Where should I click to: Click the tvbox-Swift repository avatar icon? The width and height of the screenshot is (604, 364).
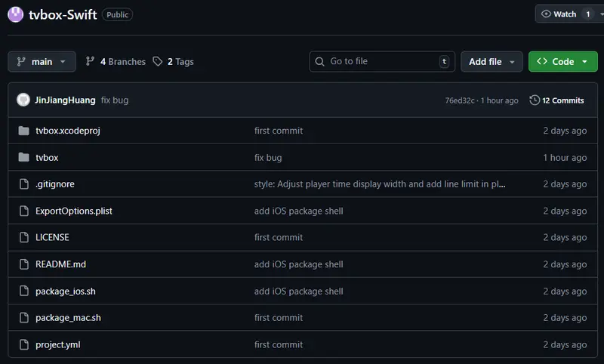click(x=15, y=14)
